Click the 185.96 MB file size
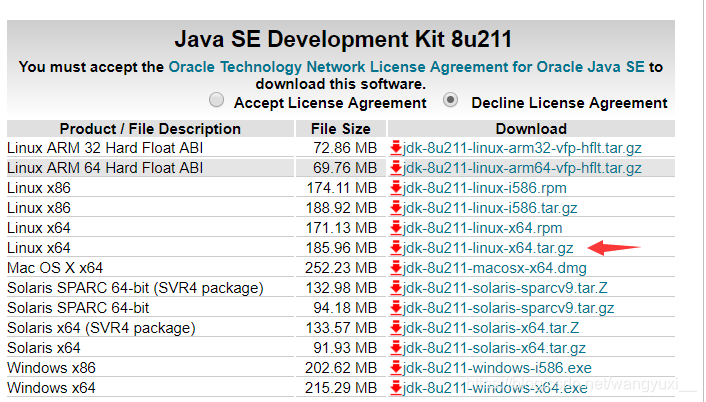Screen dimensions: 706x402 (x=341, y=248)
